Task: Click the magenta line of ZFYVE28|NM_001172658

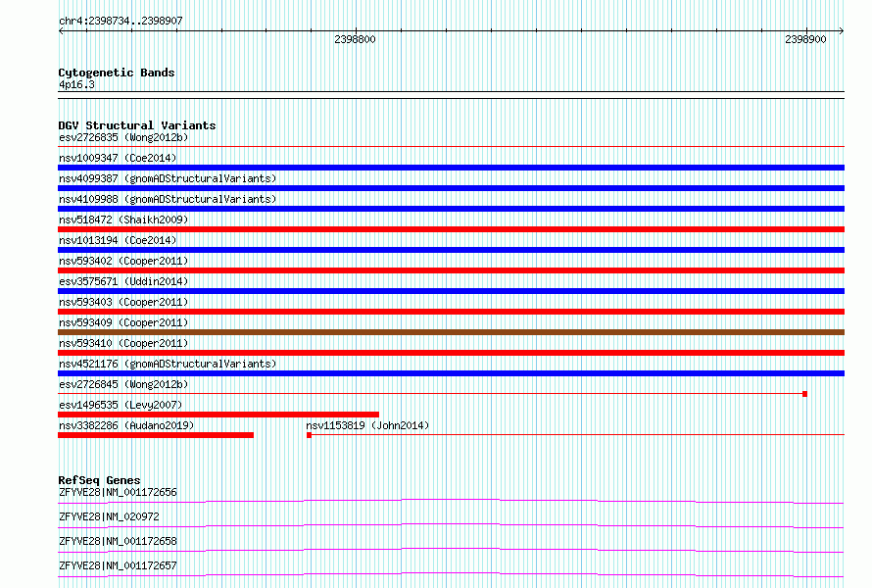Action: [x=451, y=550]
